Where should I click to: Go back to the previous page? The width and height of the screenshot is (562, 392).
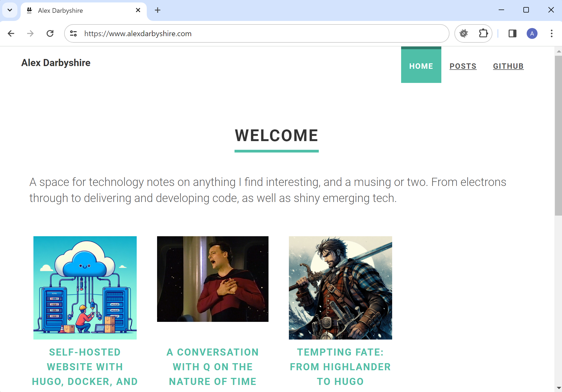[x=11, y=33]
